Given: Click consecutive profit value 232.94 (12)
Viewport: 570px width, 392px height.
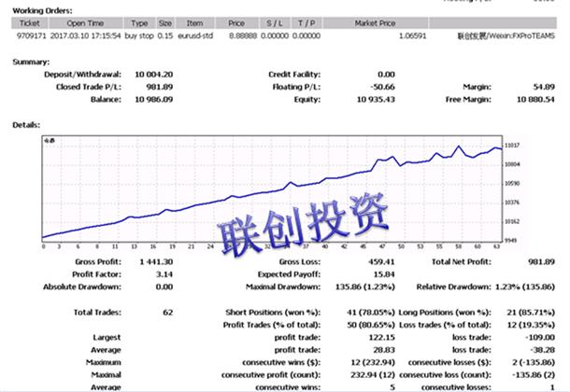Looking at the screenshot, I should tap(373, 375).
